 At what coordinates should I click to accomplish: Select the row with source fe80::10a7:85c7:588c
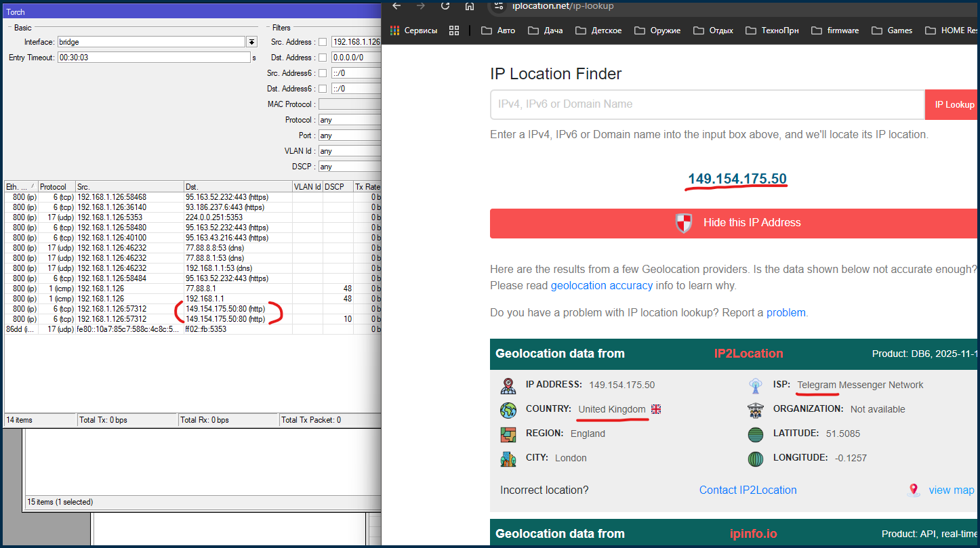[x=193, y=329]
